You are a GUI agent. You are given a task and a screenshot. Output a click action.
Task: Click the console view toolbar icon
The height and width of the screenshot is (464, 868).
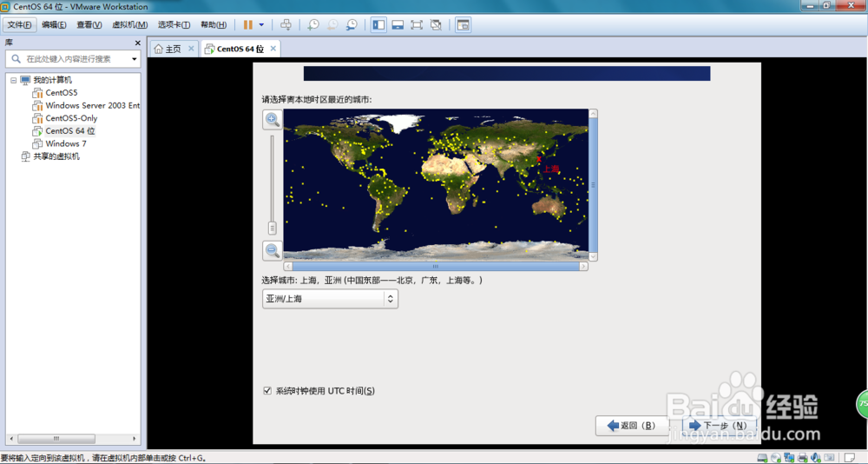point(463,25)
